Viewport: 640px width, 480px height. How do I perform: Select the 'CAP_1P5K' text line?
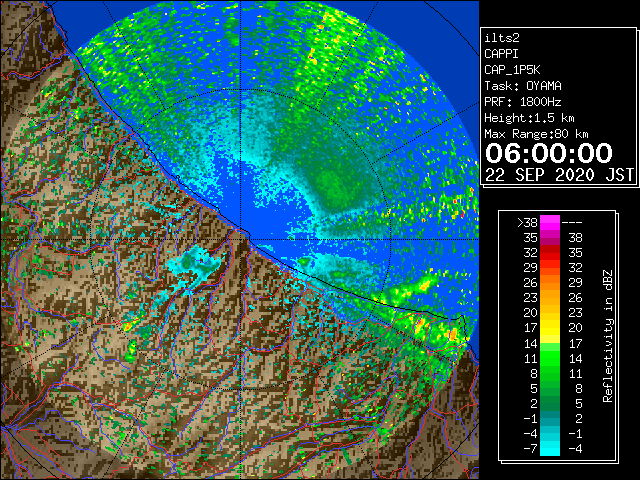[x=512, y=70]
